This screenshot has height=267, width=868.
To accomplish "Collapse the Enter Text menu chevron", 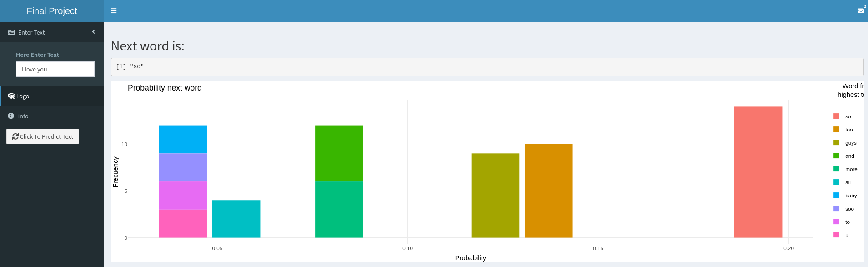I will click(x=94, y=32).
